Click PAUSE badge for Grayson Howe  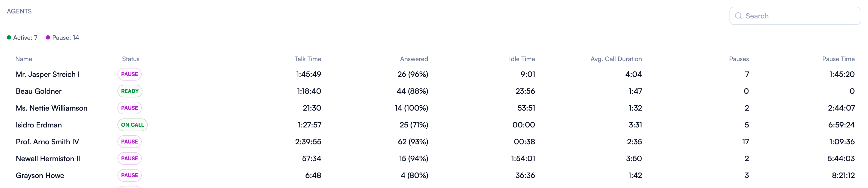[129, 175]
